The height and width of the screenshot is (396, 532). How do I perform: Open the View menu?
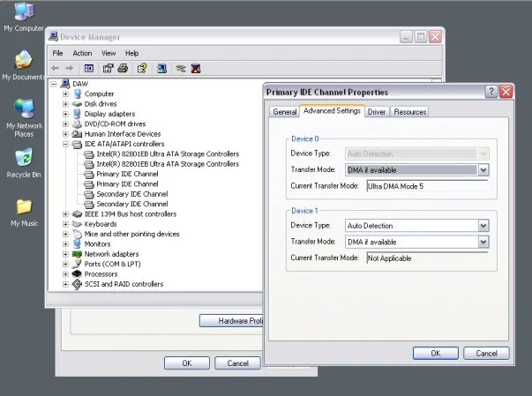pyautogui.click(x=109, y=53)
